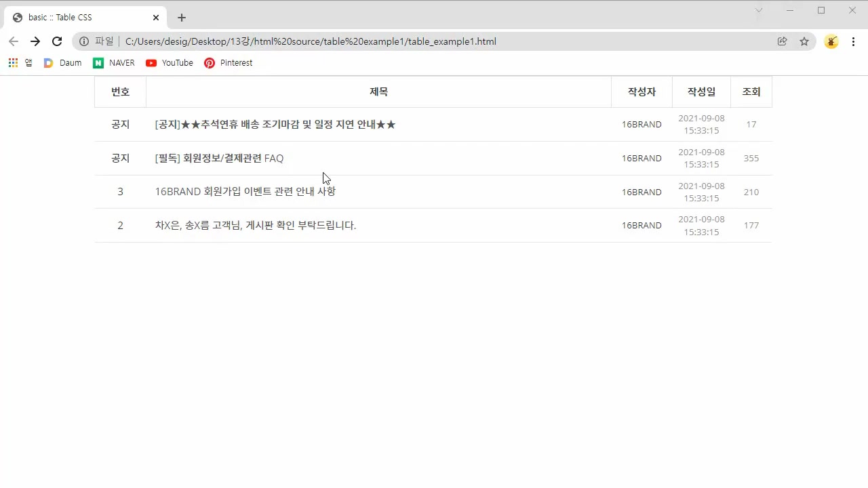Open a new browser tab
Image resolution: width=868 pixels, height=488 pixels.
click(x=181, y=18)
